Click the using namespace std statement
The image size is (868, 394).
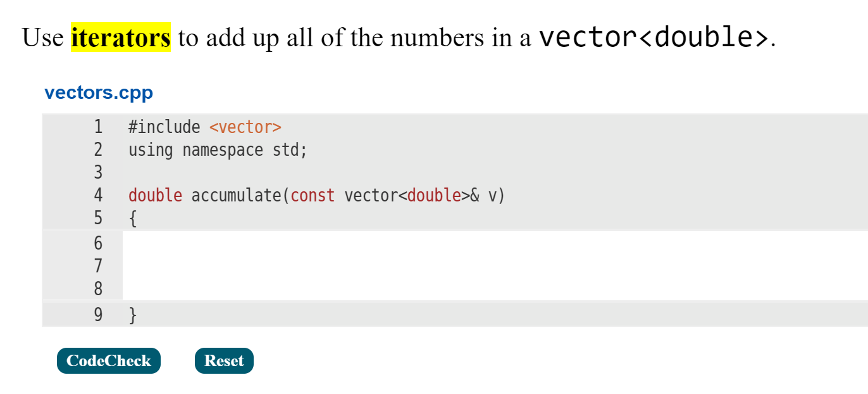[x=217, y=149]
